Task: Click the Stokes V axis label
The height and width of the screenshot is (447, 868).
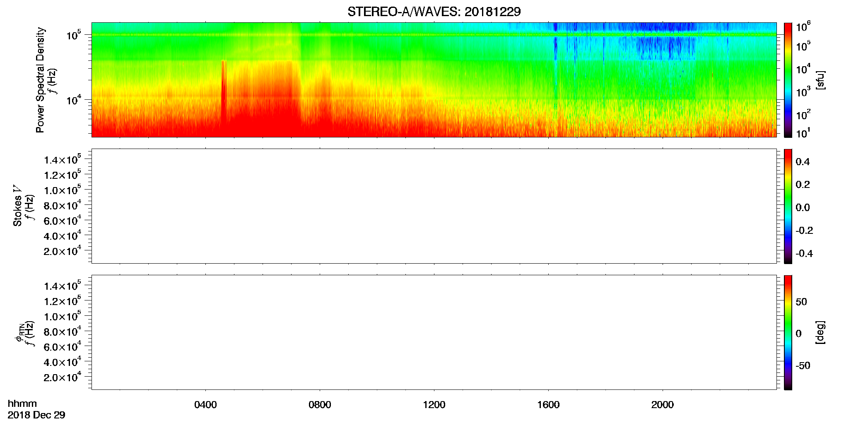Action: pos(17,206)
